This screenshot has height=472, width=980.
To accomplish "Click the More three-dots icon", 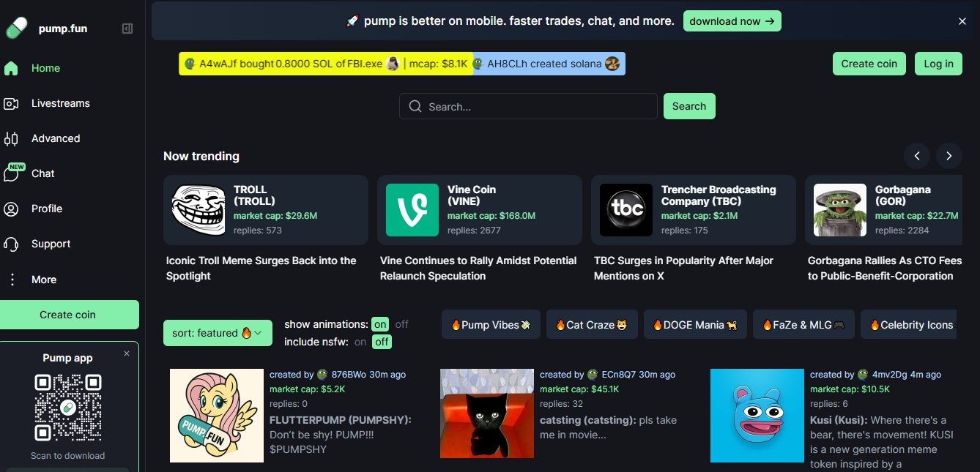I will [11, 280].
